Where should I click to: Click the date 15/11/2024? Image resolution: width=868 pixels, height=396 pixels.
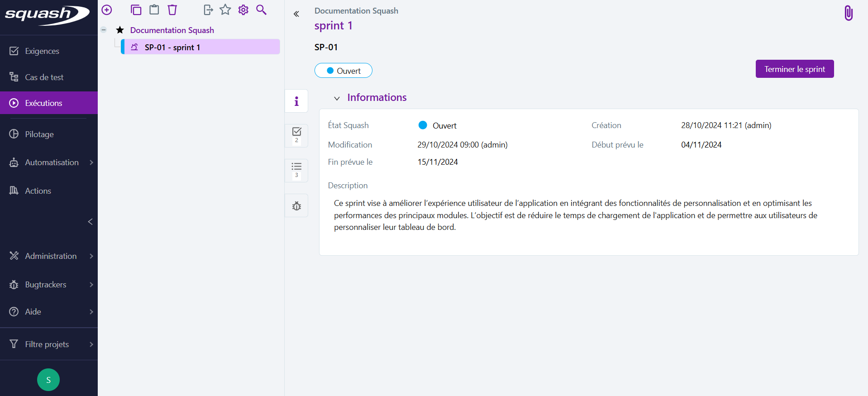tap(438, 162)
